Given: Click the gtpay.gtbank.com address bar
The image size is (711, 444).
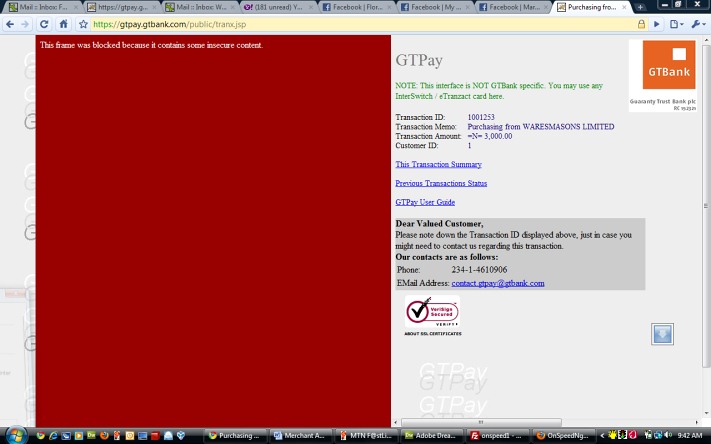Looking at the screenshot, I should [363, 24].
